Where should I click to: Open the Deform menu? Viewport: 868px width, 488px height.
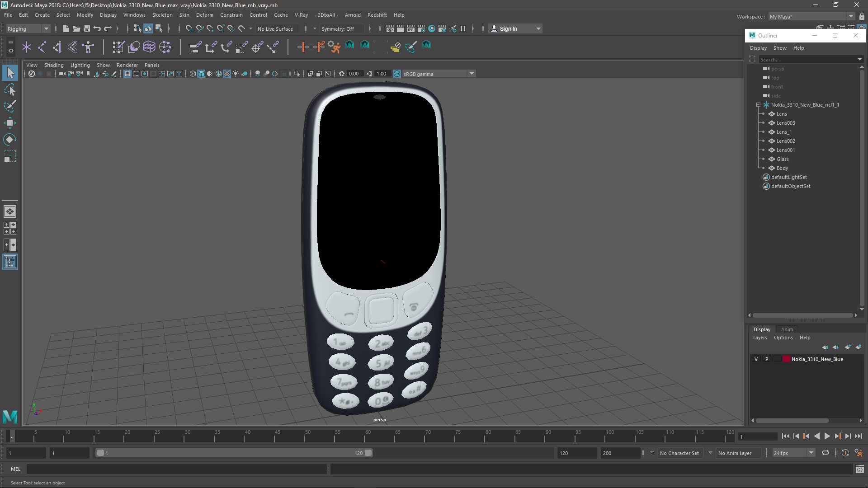204,15
